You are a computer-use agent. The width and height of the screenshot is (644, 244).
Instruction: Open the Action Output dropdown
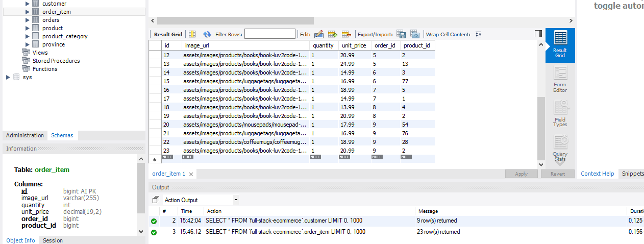[235, 200]
